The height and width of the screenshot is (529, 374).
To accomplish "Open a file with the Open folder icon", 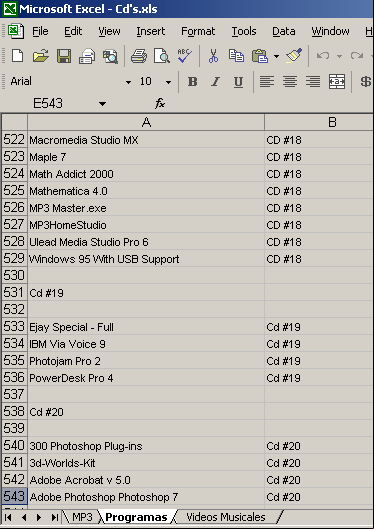I will pos(40,55).
